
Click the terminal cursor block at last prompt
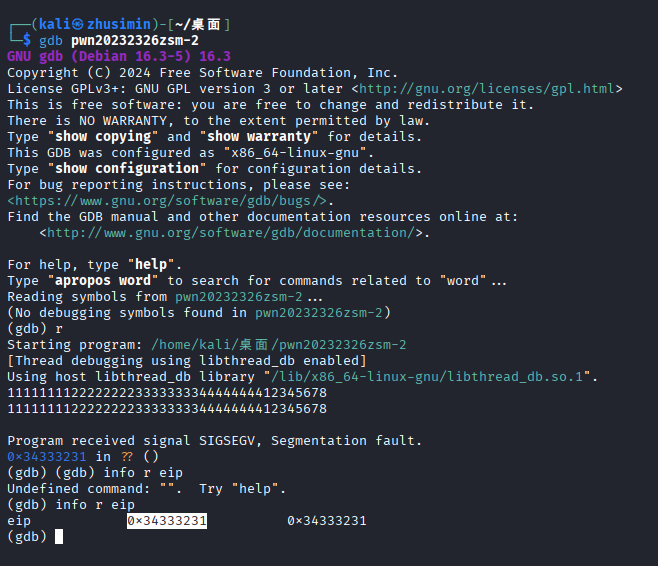(x=59, y=537)
